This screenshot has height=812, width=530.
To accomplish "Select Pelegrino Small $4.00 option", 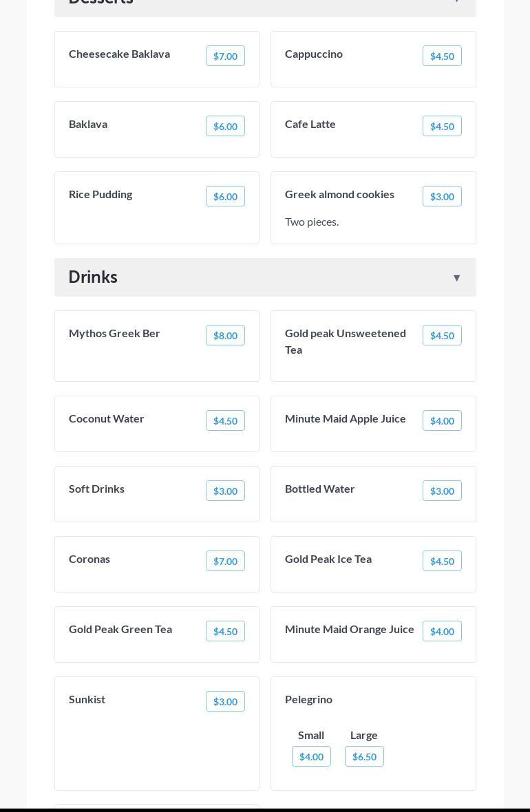I will 311,757.
